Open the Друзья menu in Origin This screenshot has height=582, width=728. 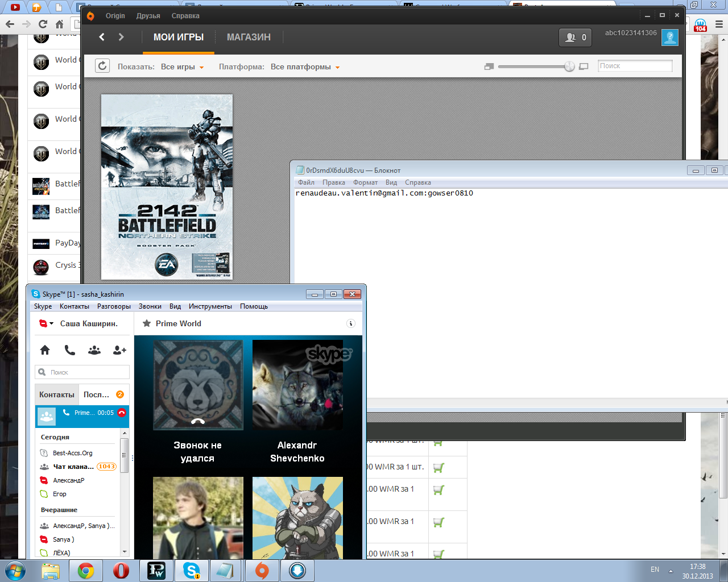(x=148, y=16)
